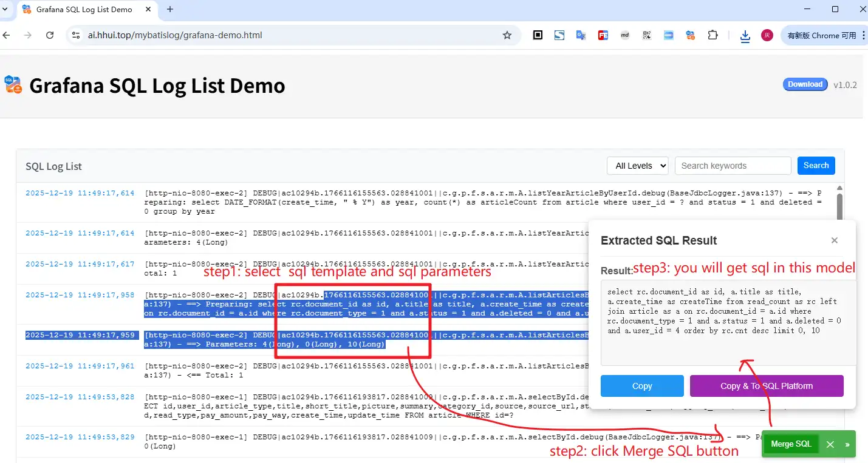
Task: Click the QR code extension icon
Action: tap(646, 35)
